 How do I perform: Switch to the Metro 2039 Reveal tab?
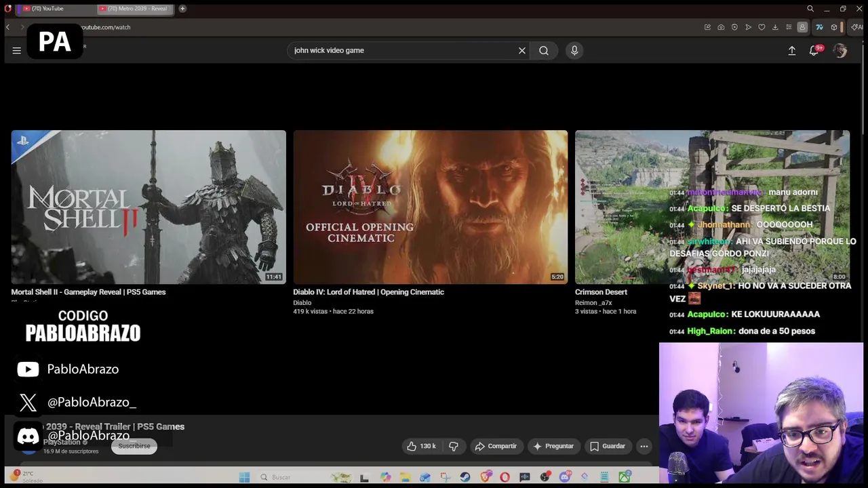134,9
